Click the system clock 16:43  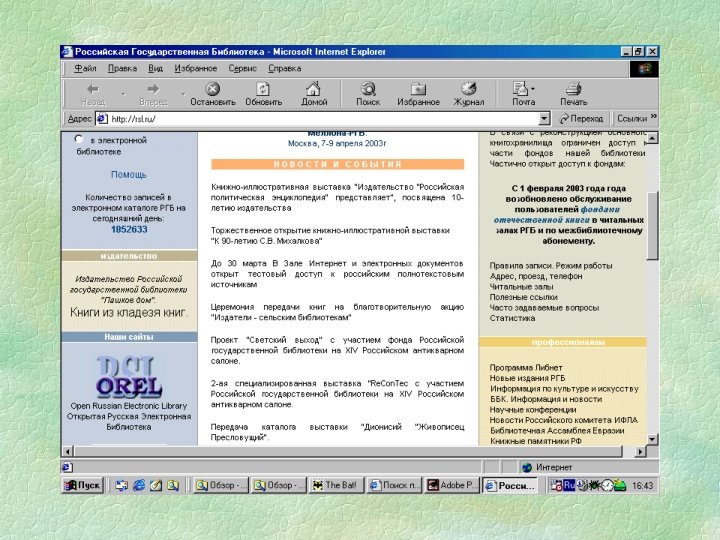642,485
